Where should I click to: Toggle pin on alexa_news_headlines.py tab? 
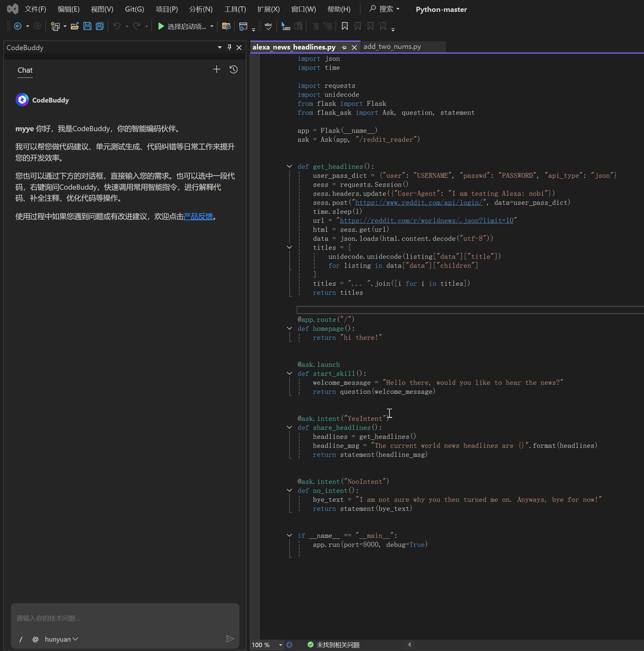click(344, 48)
